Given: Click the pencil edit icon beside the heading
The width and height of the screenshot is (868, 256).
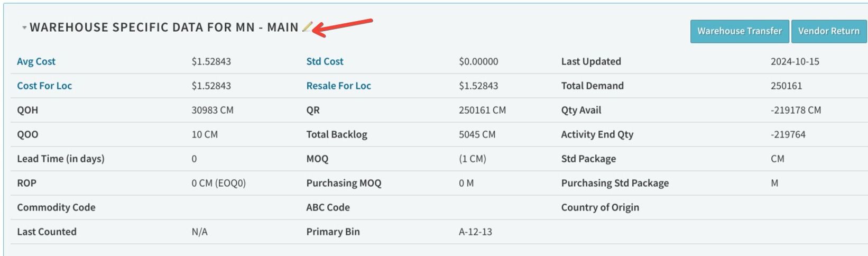Looking at the screenshot, I should pyautogui.click(x=307, y=27).
